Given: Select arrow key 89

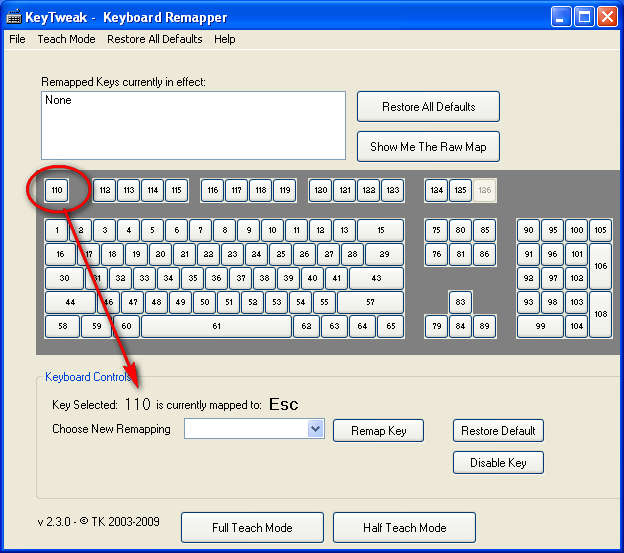Looking at the screenshot, I should click(x=484, y=326).
